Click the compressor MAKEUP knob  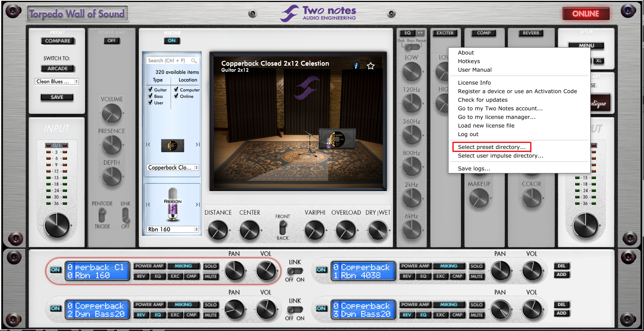479,198
